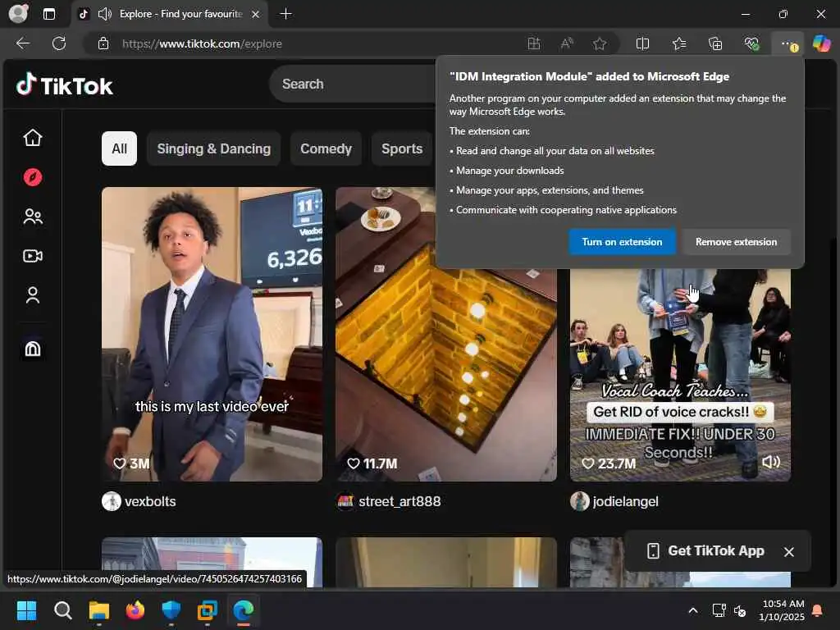The width and height of the screenshot is (840, 630).
Task: Click the arch-shaped icon at the bottom of the sidebar
Action: (33, 349)
